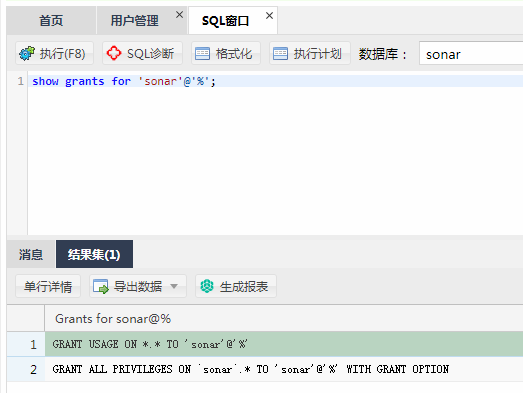
Task: Click editor line number 1
Action: pos(21,81)
